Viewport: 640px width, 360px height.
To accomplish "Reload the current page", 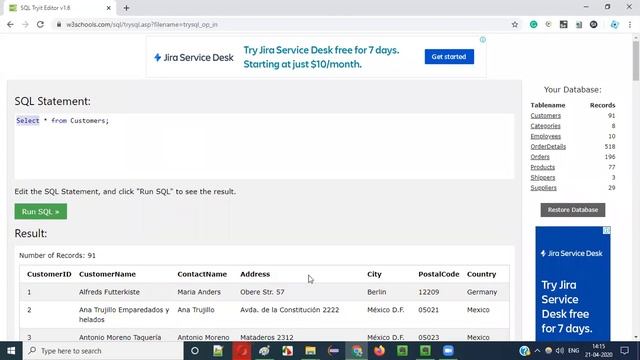I will pyautogui.click(x=40, y=24).
